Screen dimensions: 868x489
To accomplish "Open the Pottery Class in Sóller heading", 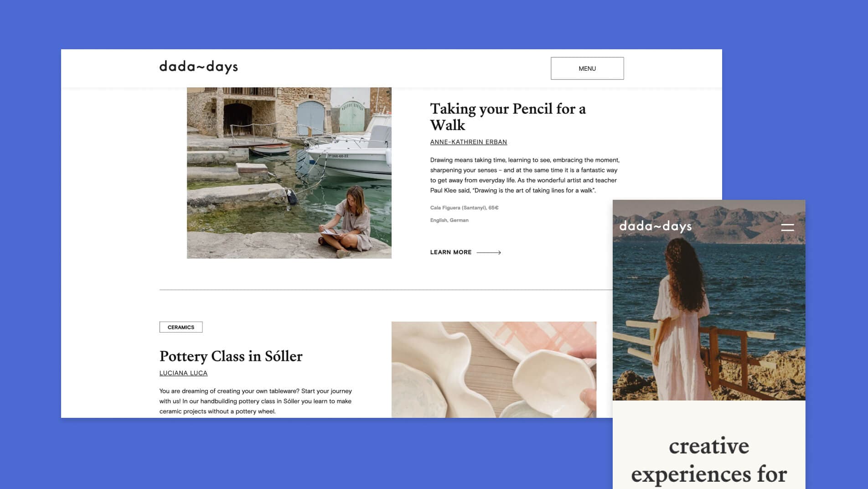I will pyautogui.click(x=231, y=356).
